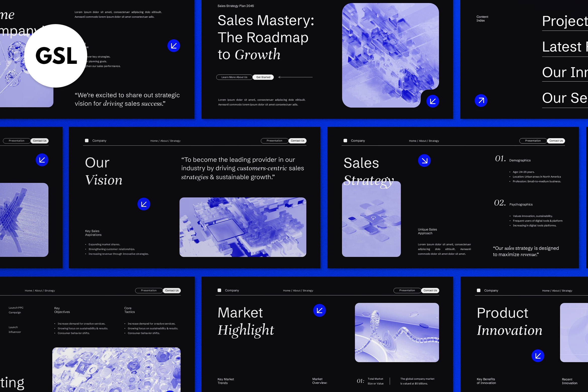The height and width of the screenshot is (392, 588).
Task: Click the Latest index item in Content Index
Action: 565,47
